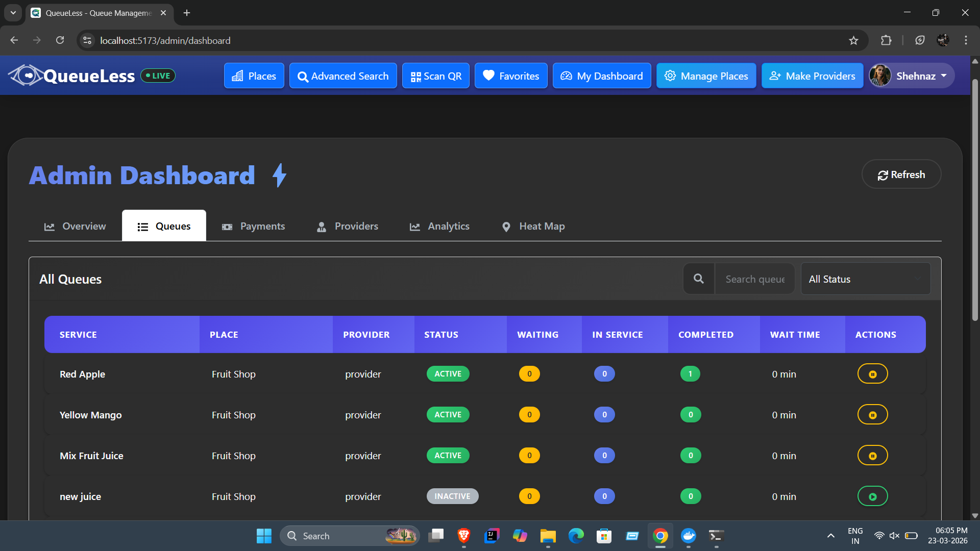Activate the new juice queue
This screenshot has width=980, height=551.
(872, 496)
